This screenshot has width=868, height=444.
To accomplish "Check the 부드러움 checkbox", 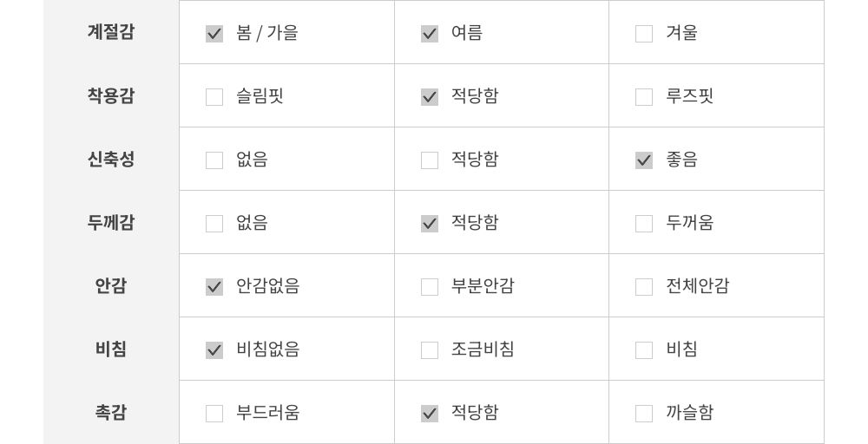I will [214, 414].
